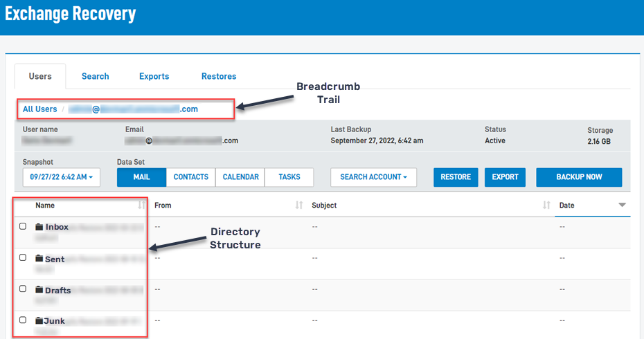Click the Junk folder name
Screen dimensions: 644x339
point(55,321)
